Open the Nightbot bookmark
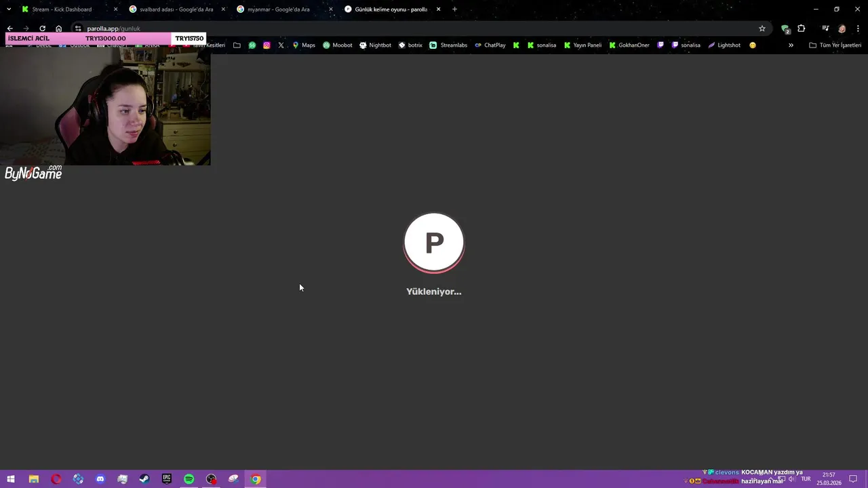 tap(375, 45)
